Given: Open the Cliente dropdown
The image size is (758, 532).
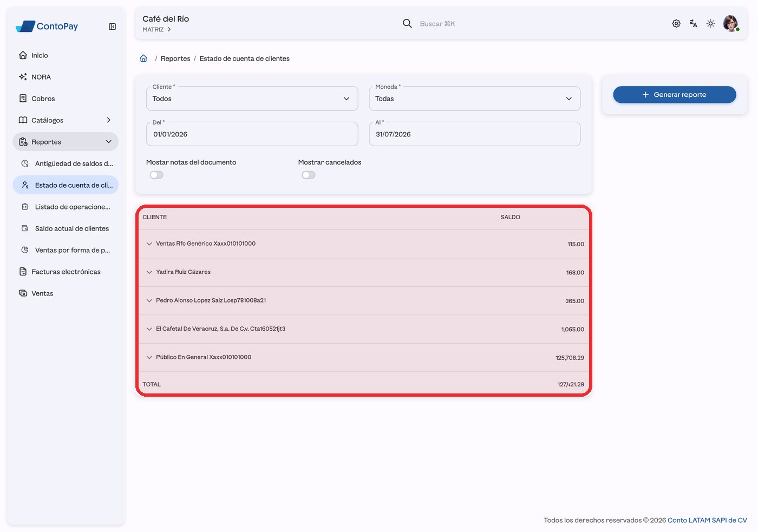Looking at the screenshot, I should (252, 98).
